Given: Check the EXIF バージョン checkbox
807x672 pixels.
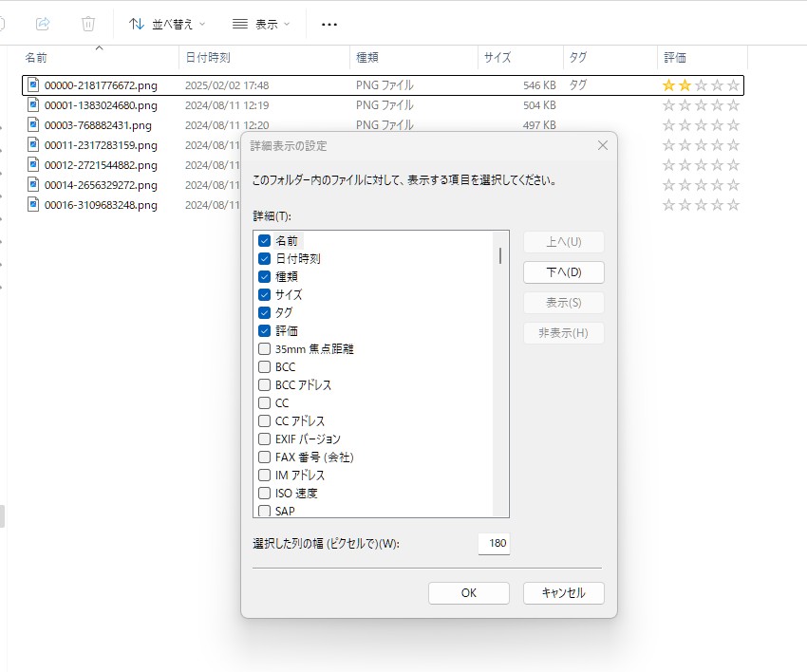Looking at the screenshot, I should [x=264, y=439].
